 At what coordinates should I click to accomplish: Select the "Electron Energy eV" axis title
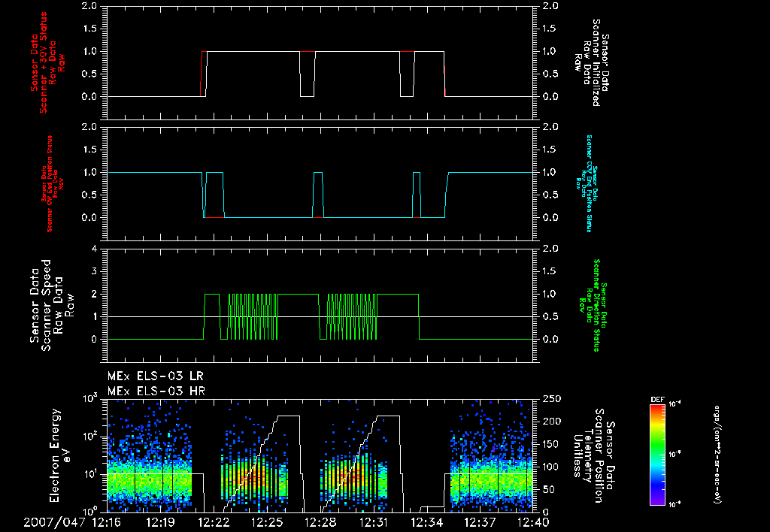tap(60, 455)
